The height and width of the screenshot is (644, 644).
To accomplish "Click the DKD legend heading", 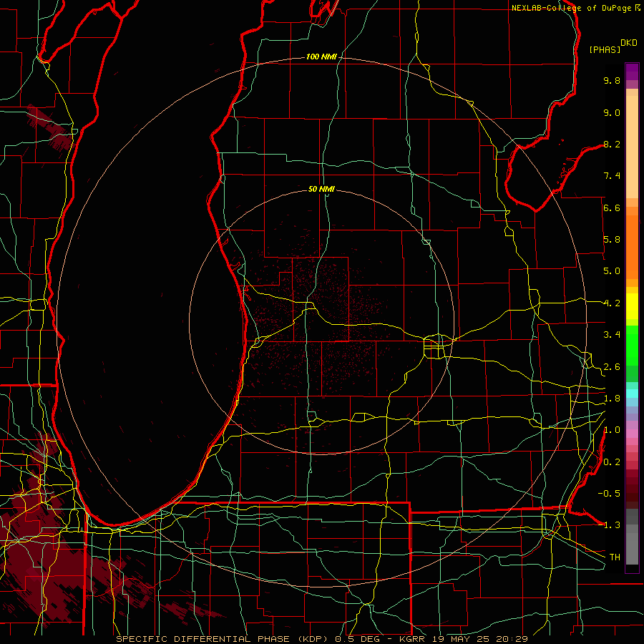I will pyautogui.click(x=629, y=43).
